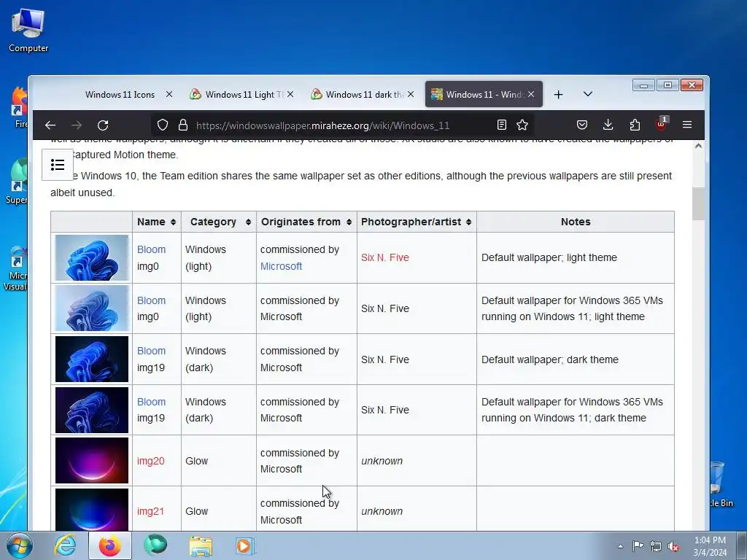
Task: Reload the current wiki page
Action: [x=103, y=125]
